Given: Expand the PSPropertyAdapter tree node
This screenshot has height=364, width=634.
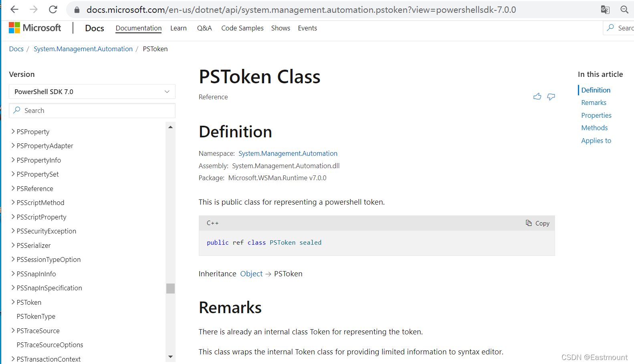Looking at the screenshot, I should coord(13,145).
